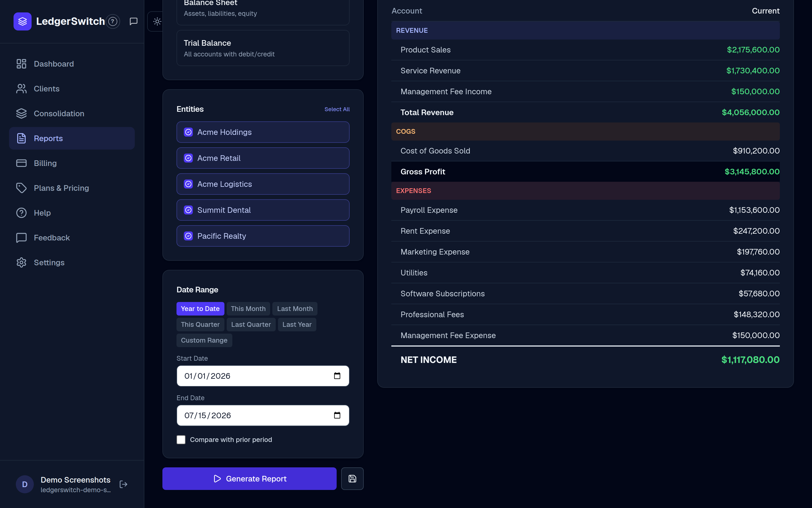Click Management Fee Income row label
This screenshot has width=812, height=508.
446,91
